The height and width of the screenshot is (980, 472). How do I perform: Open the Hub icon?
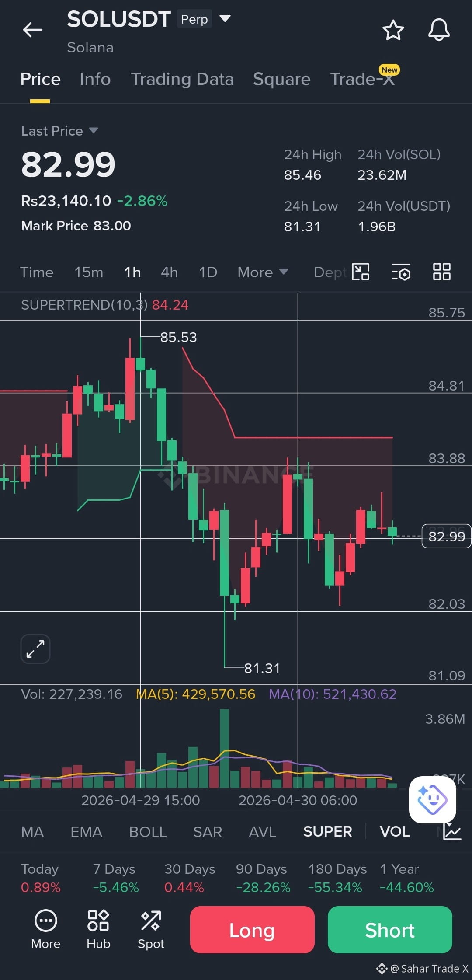98,930
